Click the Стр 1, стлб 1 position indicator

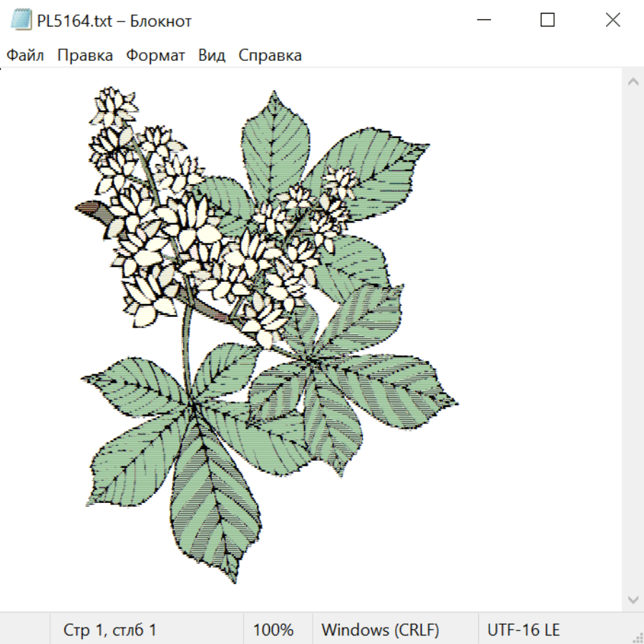(x=109, y=630)
